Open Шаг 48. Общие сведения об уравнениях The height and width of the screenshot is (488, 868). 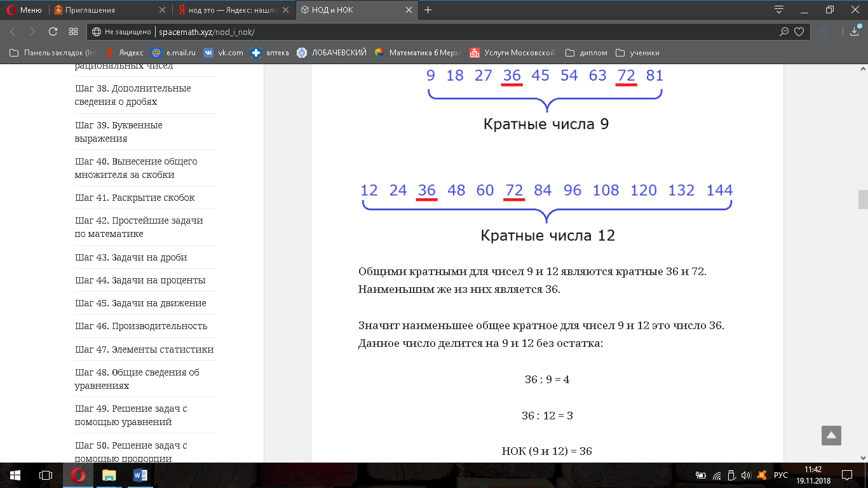pyautogui.click(x=137, y=379)
